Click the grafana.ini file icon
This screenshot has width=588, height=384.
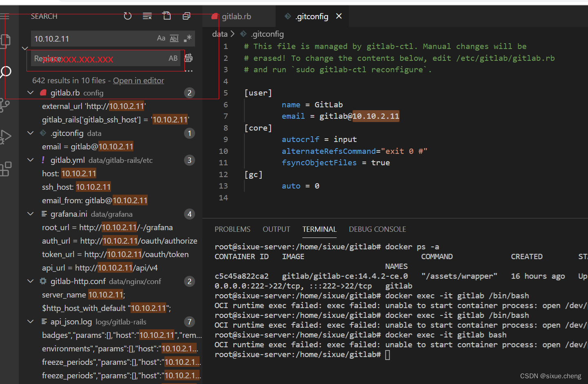click(x=43, y=214)
